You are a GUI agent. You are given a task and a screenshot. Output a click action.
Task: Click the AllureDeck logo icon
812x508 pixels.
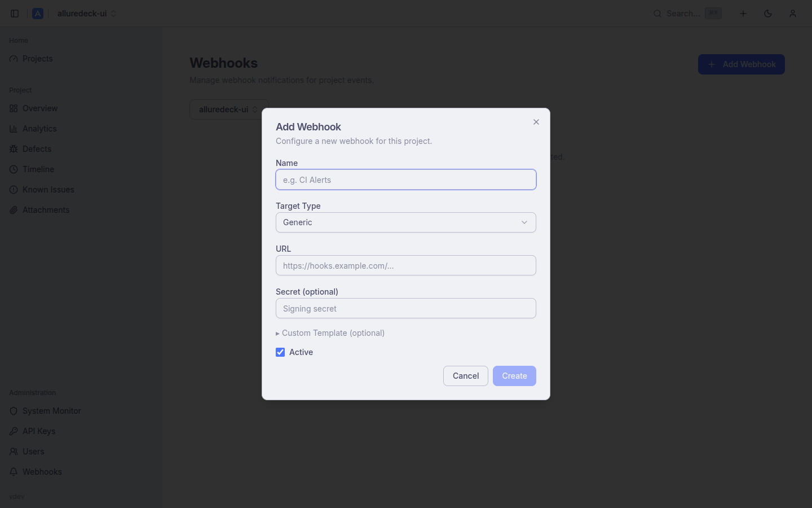tap(38, 14)
